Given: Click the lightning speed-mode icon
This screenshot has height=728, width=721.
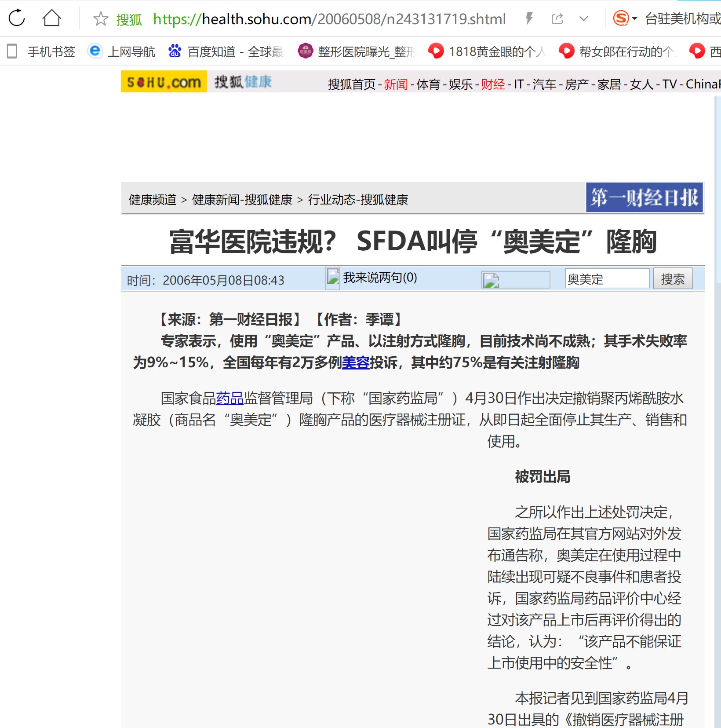Looking at the screenshot, I should click(x=529, y=18).
